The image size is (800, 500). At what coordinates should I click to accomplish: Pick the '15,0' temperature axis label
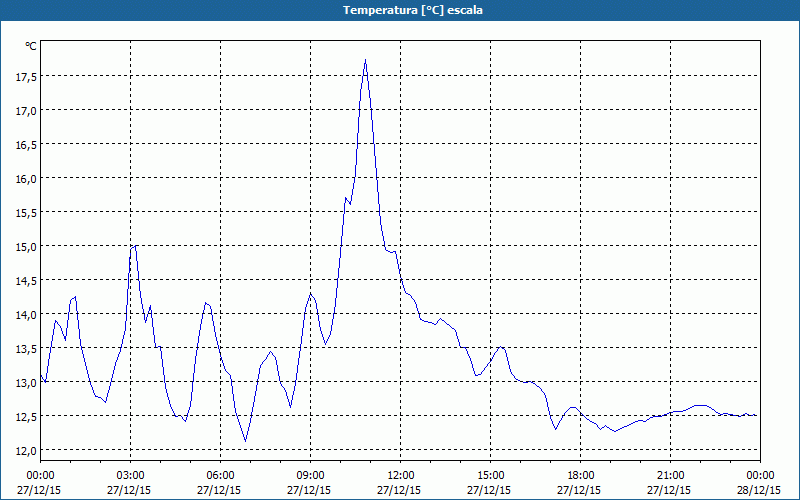point(27,246)
